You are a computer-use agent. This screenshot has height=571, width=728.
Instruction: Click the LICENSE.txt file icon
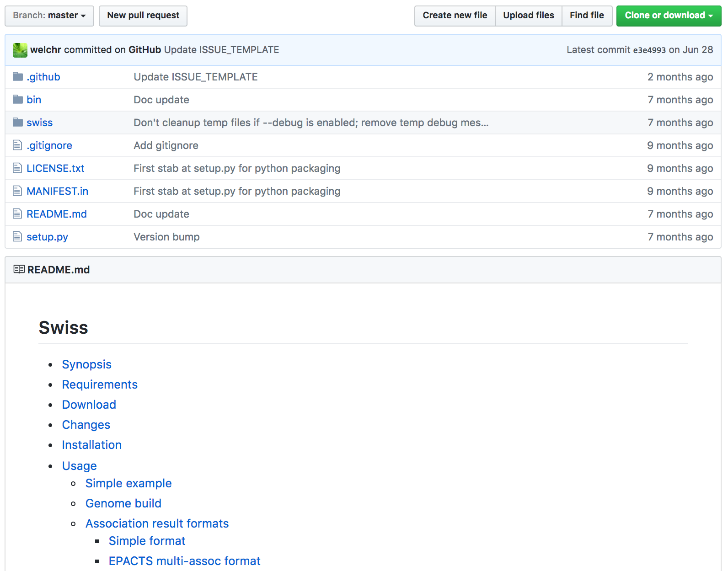pos(17,168)
